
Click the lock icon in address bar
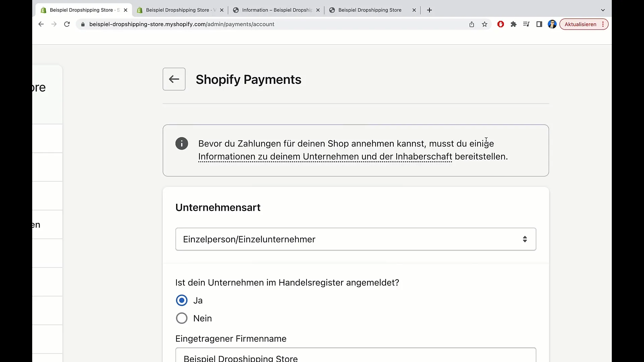(83, 24)
